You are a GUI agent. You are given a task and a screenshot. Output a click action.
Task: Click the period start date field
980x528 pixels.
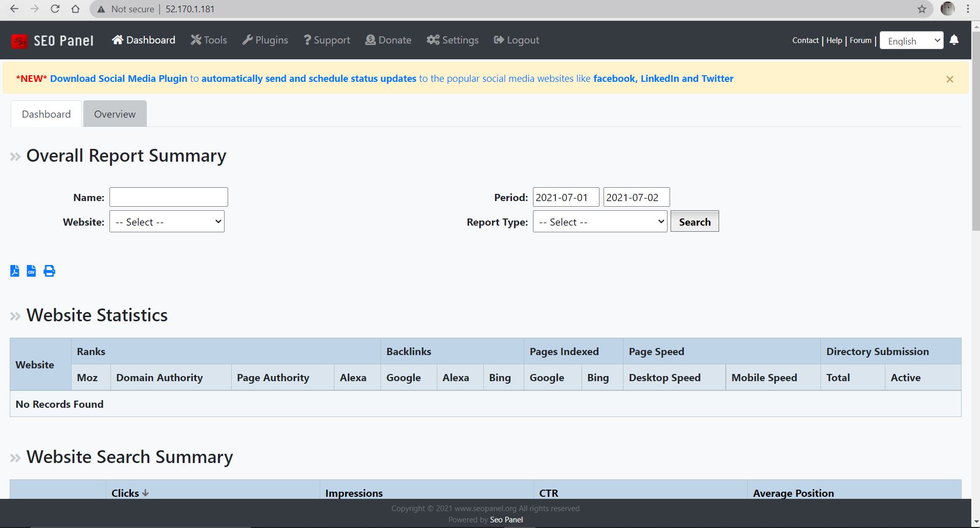[x=565, y=197]
